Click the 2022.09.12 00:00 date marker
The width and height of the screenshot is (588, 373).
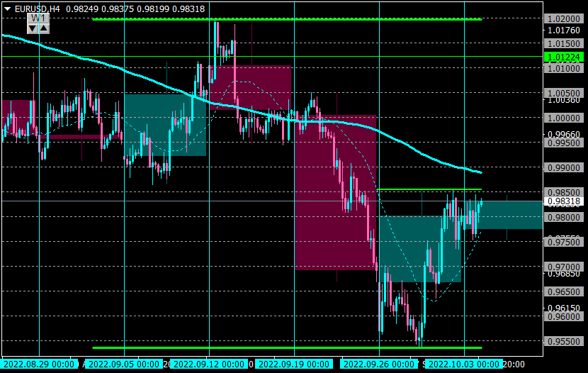[209, 364]
